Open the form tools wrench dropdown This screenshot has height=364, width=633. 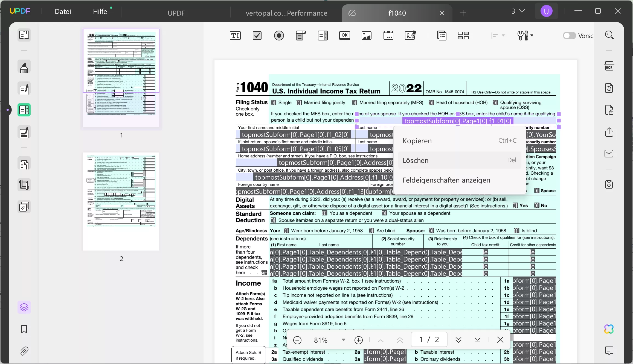tap(525, 36)
